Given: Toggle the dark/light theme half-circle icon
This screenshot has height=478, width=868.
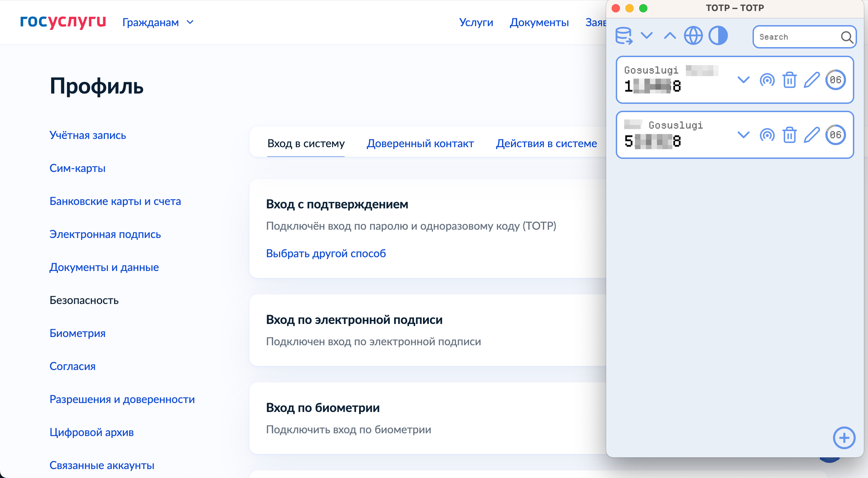Looking at the screenshot, I should pyautogui.click(x=718, y=36).
